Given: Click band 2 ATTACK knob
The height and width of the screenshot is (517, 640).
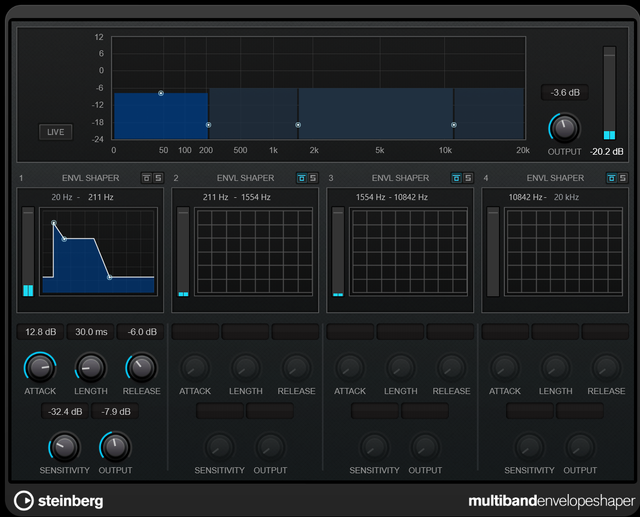Looking at the screenshot, I should (195, 367).
